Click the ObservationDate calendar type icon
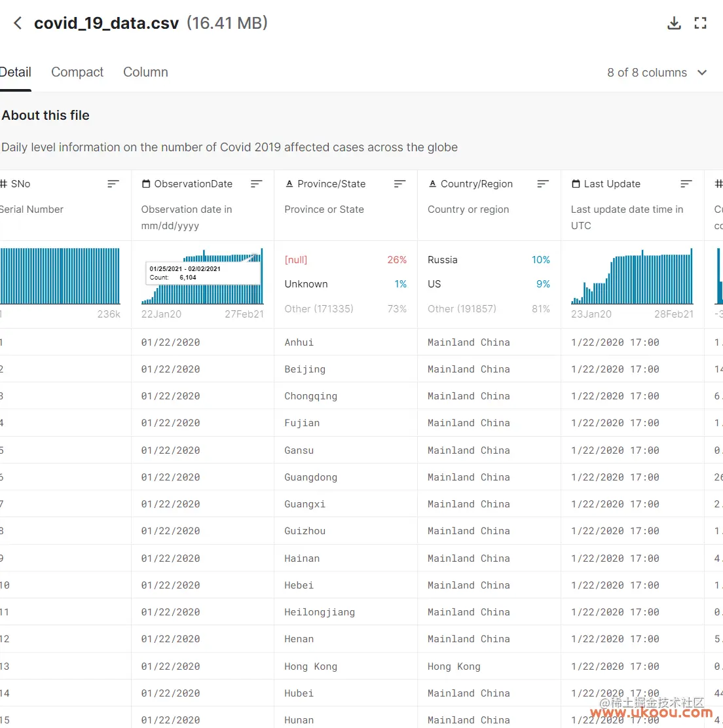Image resolution: width=723 pixels, height=728 pixels. click(x=146, y=184)
